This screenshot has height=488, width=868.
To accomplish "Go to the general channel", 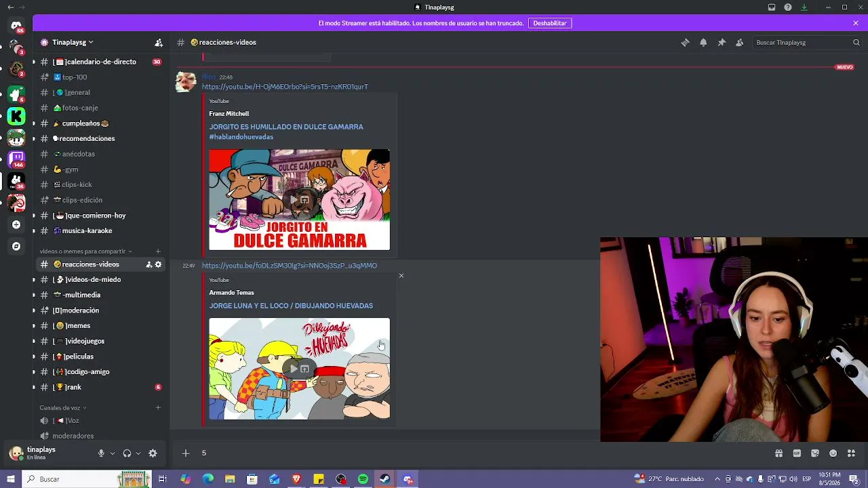I will pyautogui.click(x=100, y=93).
